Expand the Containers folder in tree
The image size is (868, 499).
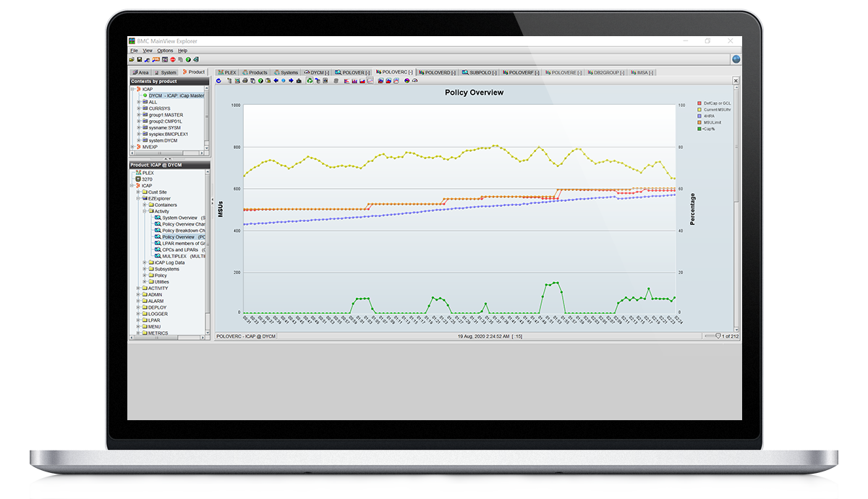[x=145, y=205]
